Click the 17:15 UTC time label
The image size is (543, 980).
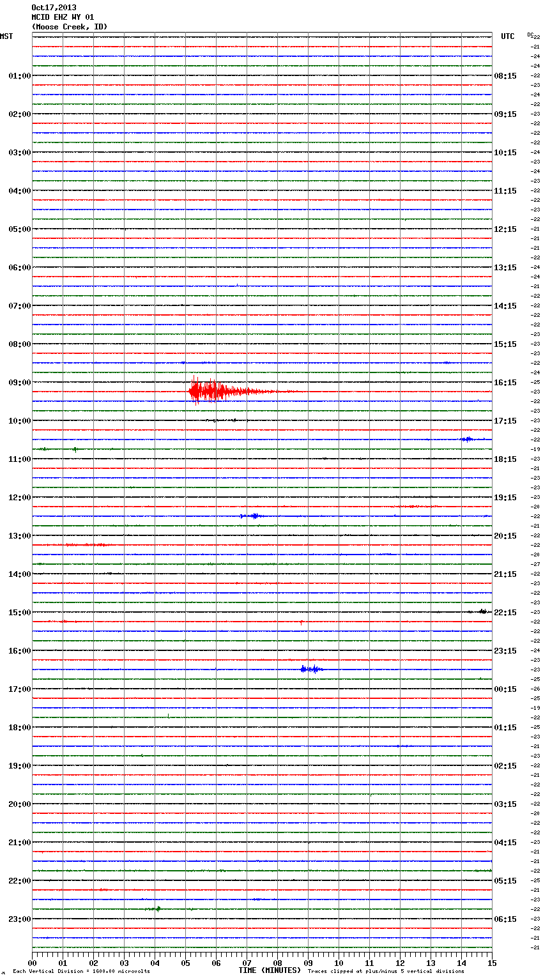(505, 421)
